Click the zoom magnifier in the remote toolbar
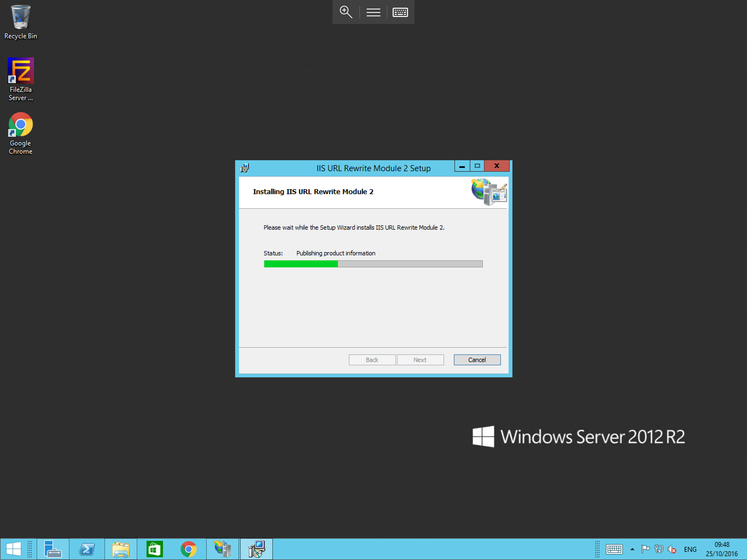Image resolution: width=747 pixels, height=560 pixels. pyautogui.click(x=346, y=12)
